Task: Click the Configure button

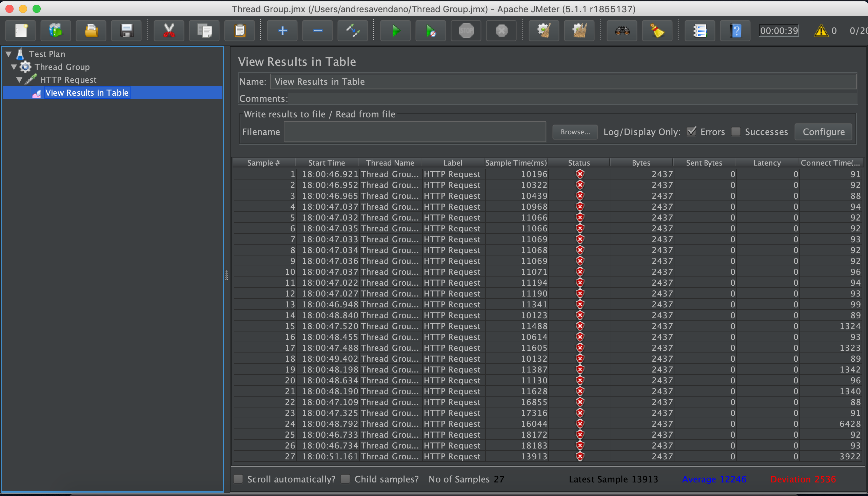Action: [x=823, y=132]
